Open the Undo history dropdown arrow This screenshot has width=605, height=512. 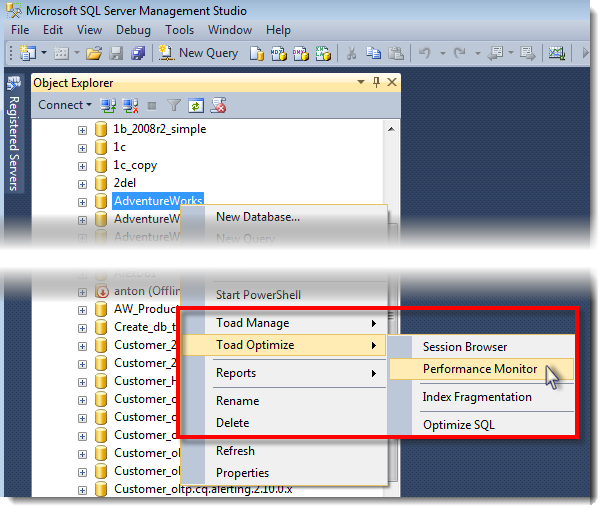443,53
